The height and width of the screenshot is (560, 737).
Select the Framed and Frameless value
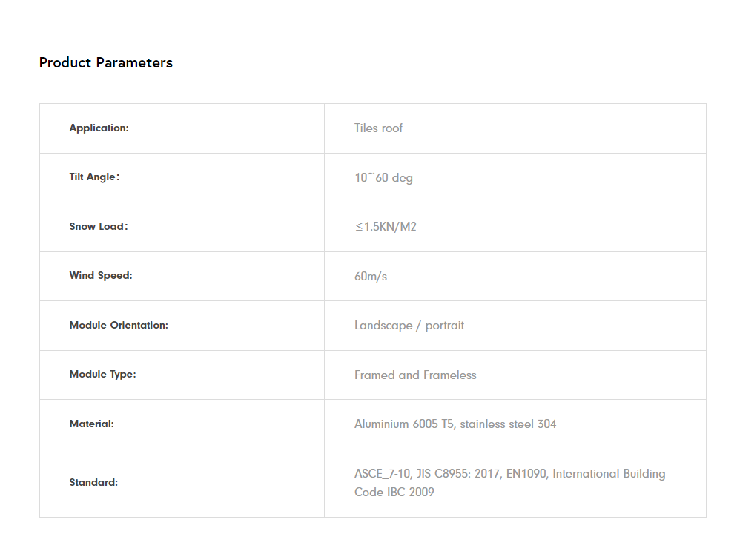pos(415,375)
